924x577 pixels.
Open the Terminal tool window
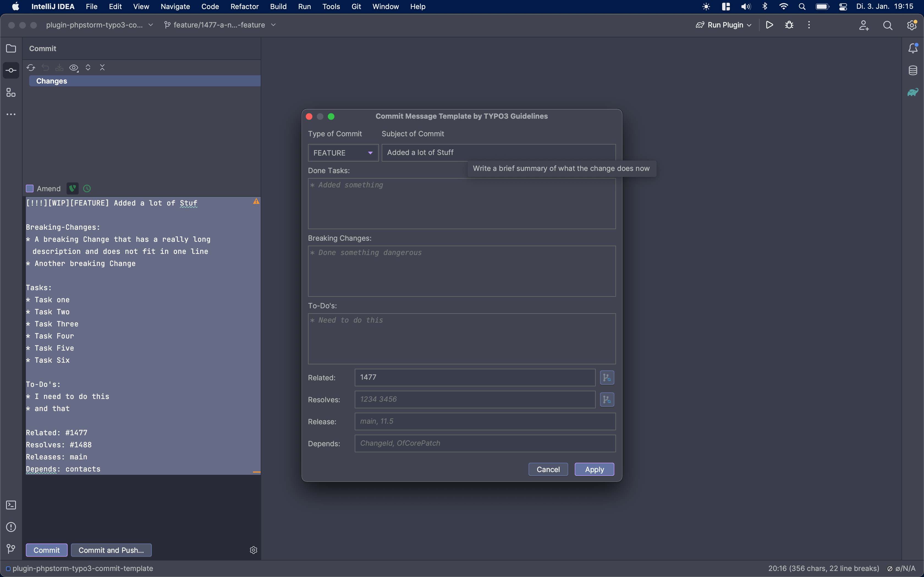[x=11, y=505]
